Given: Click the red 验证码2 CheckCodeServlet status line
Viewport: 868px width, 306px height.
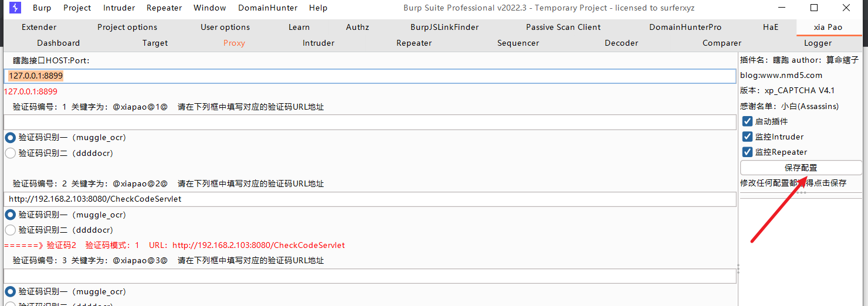Looking at the screenshot, I should [174, 245].
